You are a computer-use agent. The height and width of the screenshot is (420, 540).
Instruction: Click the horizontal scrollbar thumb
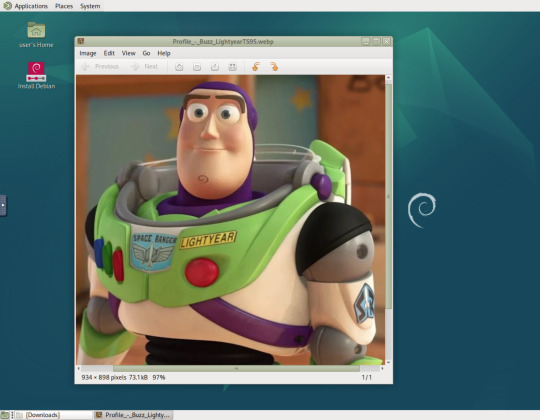[236, 368]
